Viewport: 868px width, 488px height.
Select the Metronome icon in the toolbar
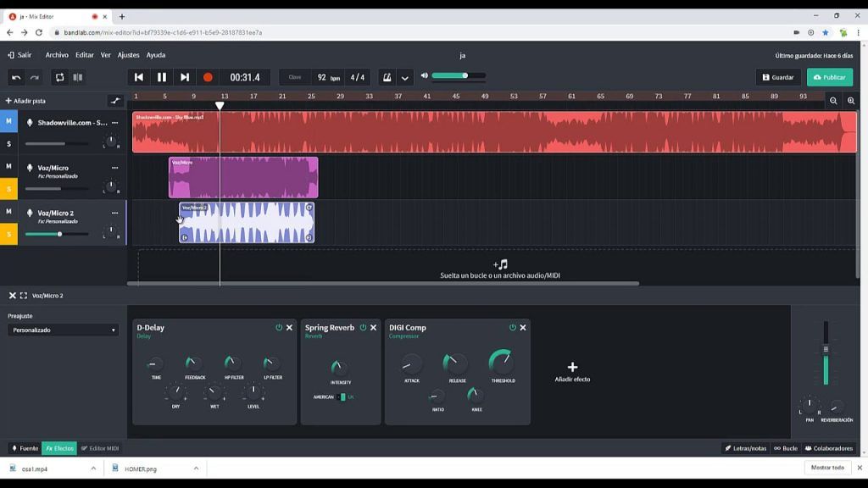(x=386, y=77)
